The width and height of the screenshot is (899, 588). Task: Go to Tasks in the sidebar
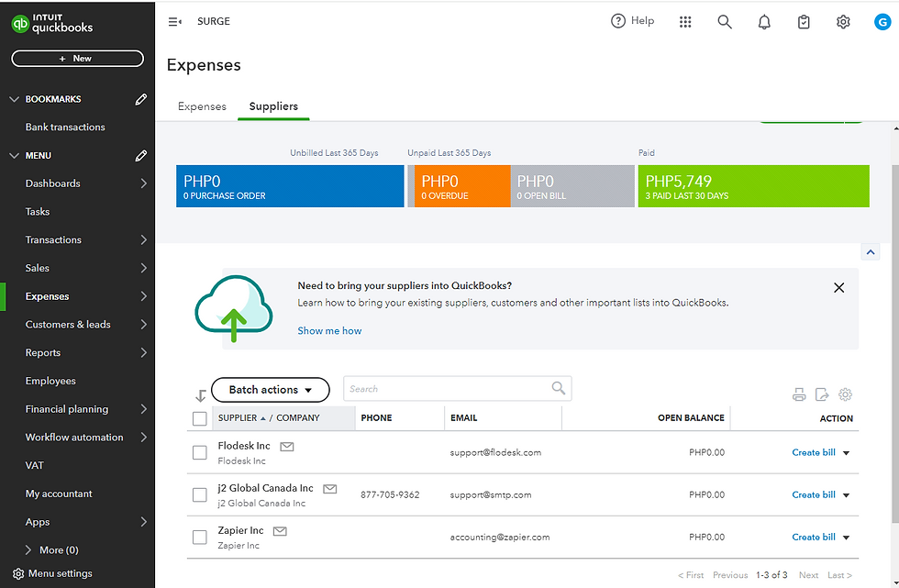coord(38,212)
